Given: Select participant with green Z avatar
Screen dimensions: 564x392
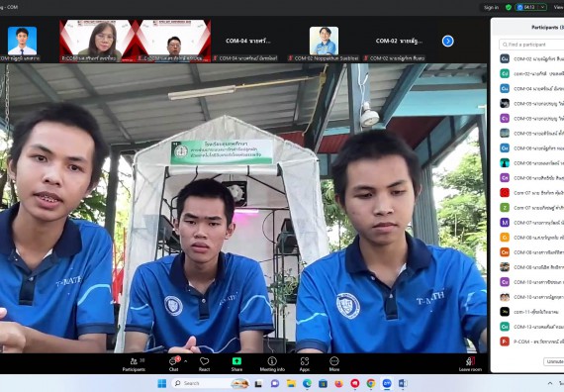Looking at the screenshot, I should pos(531,208).
